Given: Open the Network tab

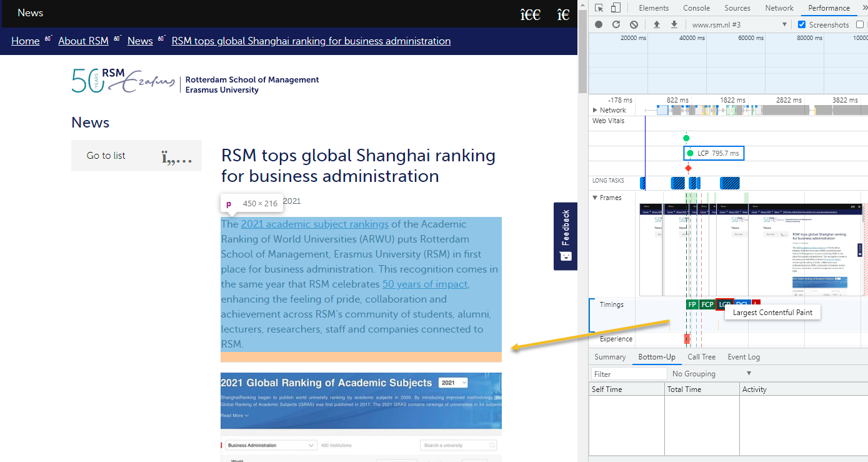Looking at the screenshot, I should (x=779, y=8).
